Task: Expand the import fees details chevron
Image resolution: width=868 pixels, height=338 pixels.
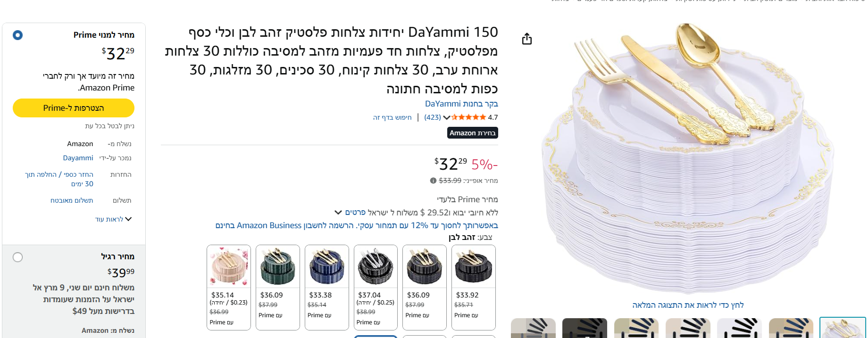Action: click(338, 213)
